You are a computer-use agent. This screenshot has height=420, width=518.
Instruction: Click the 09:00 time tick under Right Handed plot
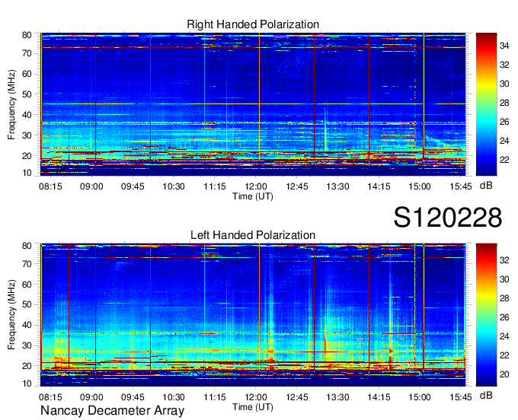click(x=91, y=186)
